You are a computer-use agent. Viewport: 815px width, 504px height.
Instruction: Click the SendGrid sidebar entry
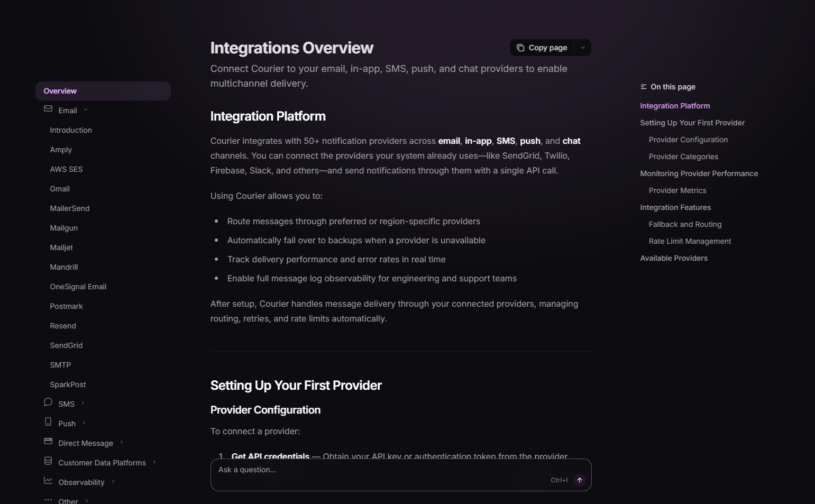click(66, 345)
